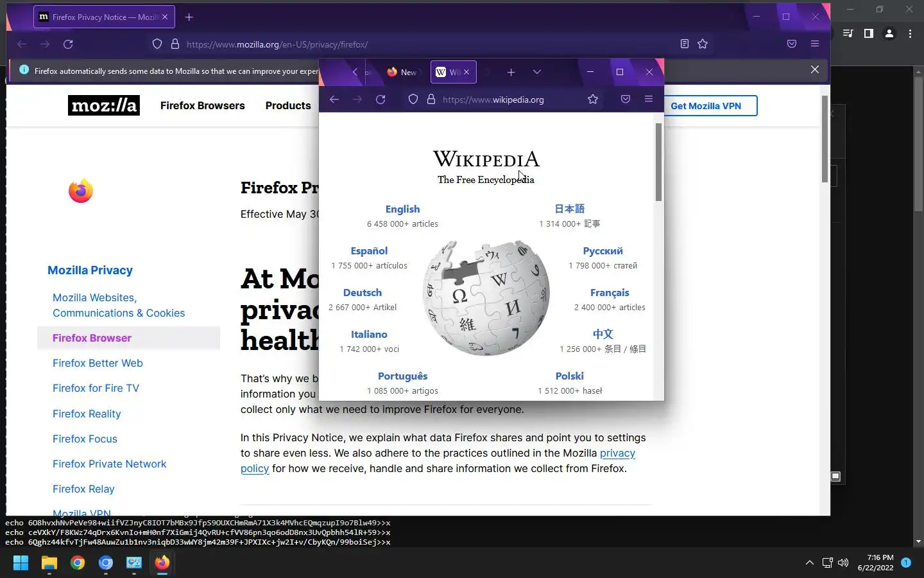Screen dimensions: 924x578
Task: Open the Français Wikipedia link
Action: point(610,293)
